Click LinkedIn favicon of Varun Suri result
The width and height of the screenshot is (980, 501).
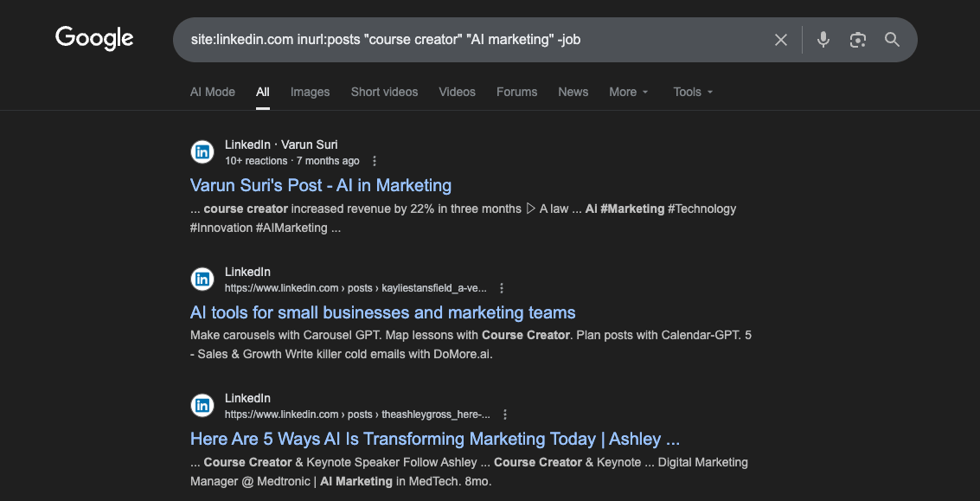pos(202,152)
